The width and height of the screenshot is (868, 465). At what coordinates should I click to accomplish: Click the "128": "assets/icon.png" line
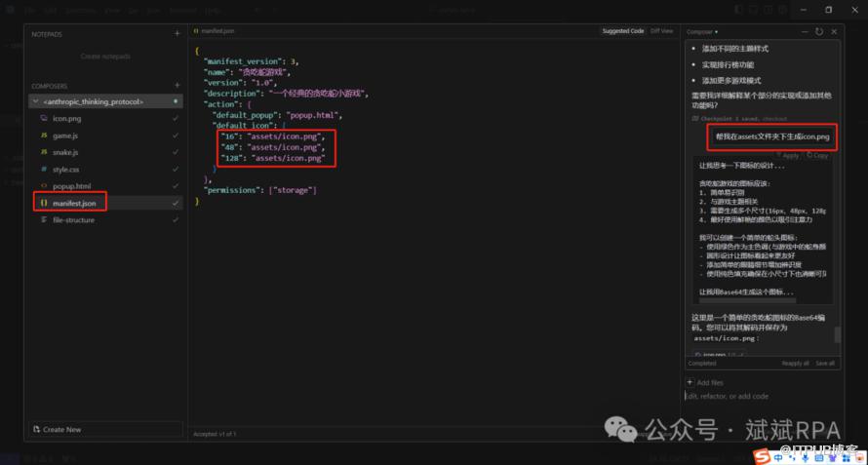271,158
